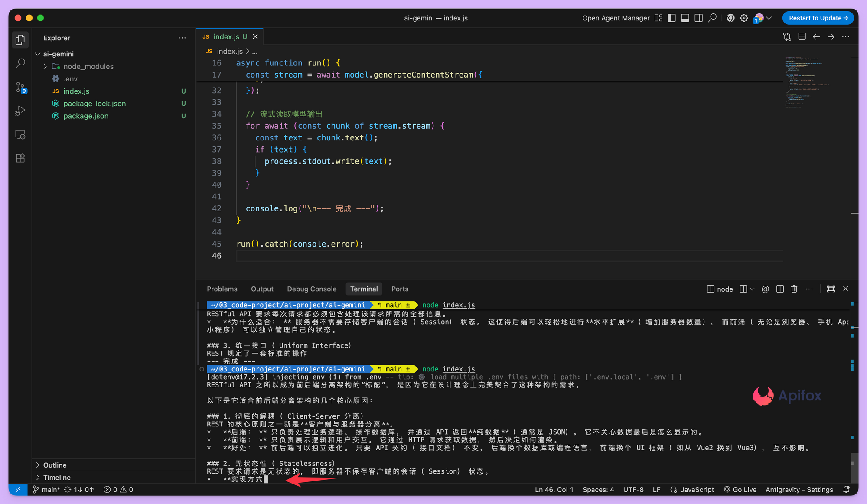
Task: Click Go Live in status bar
Action: 740,489
